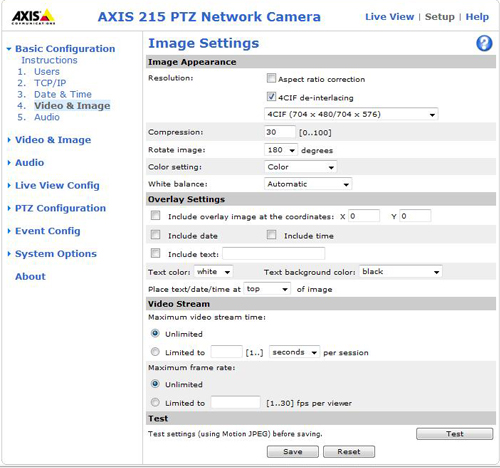Tick the Include date checkbox

click(155, 235)
